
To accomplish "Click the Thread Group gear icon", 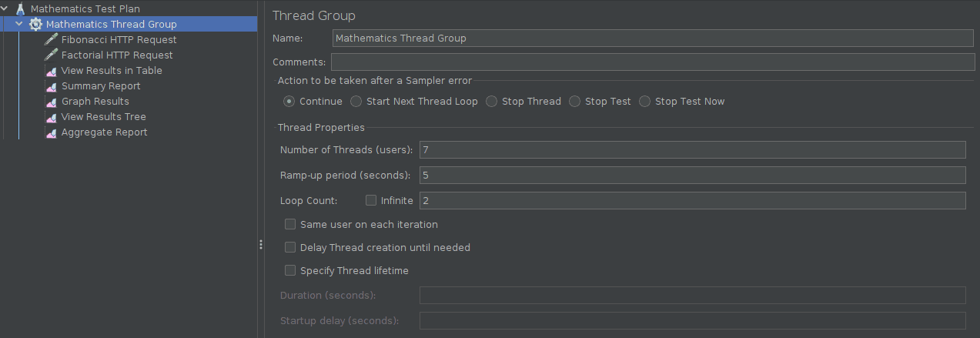I will tap(35, 25).
